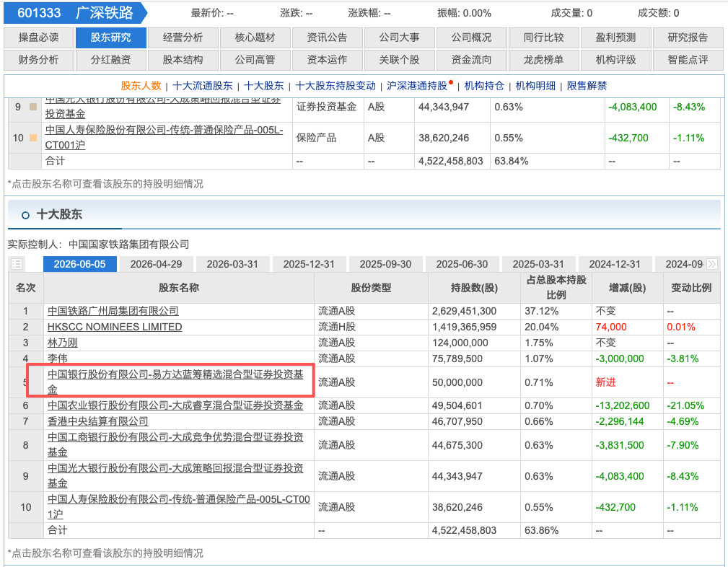The image size is (728, 567).
Task: Select the 2025-09-30 date tab
Action: 385,264
